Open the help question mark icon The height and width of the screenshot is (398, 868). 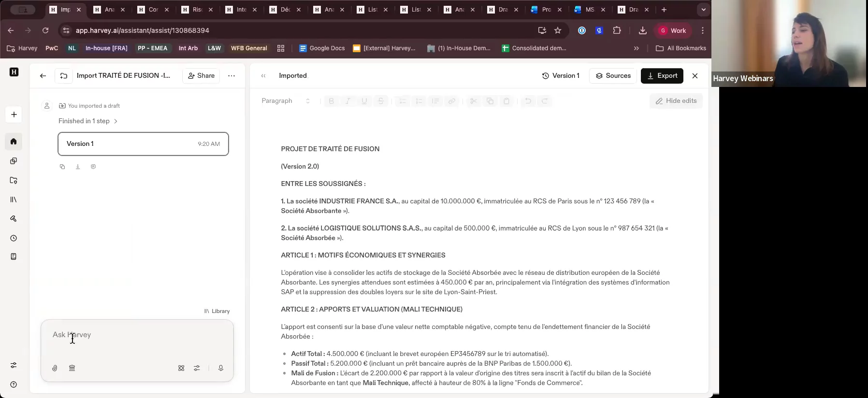14,384
